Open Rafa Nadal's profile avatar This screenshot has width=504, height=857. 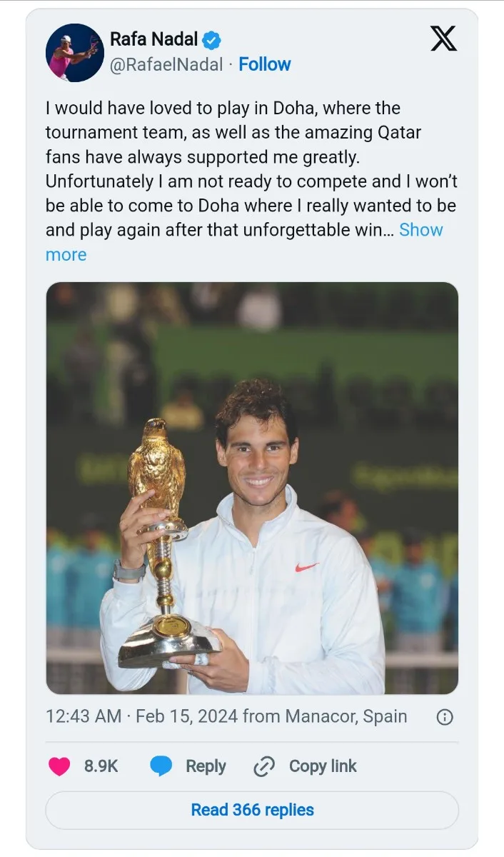point(74,52)
